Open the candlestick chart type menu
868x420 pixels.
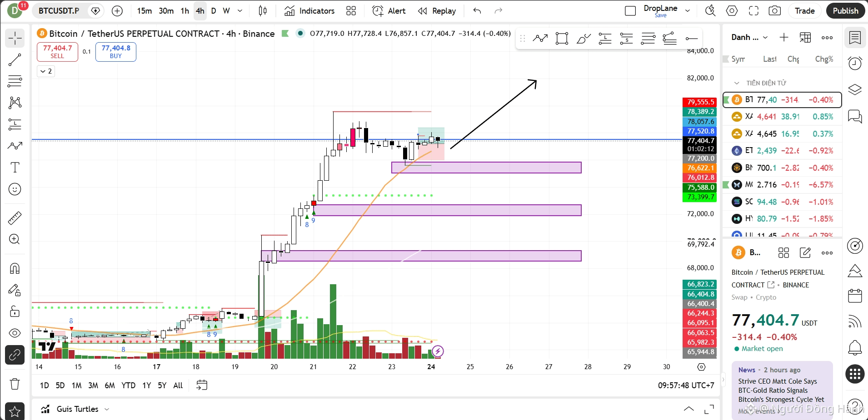263,11
